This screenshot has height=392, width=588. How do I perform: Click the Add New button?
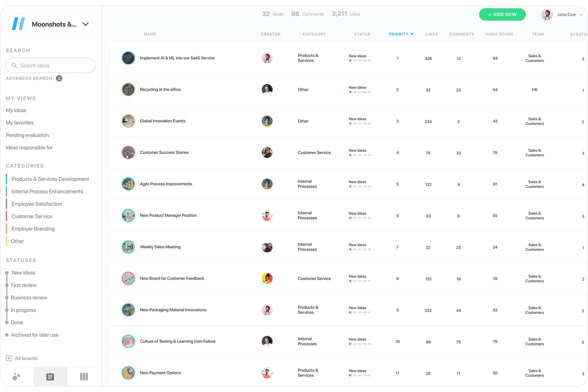(x=502, y=14)
